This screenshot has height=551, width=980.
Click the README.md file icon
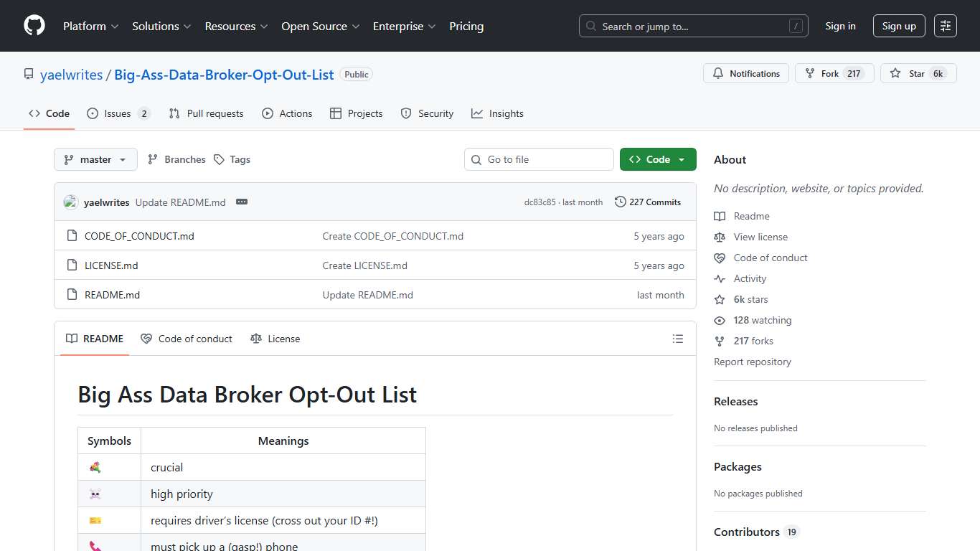point(71,294)
